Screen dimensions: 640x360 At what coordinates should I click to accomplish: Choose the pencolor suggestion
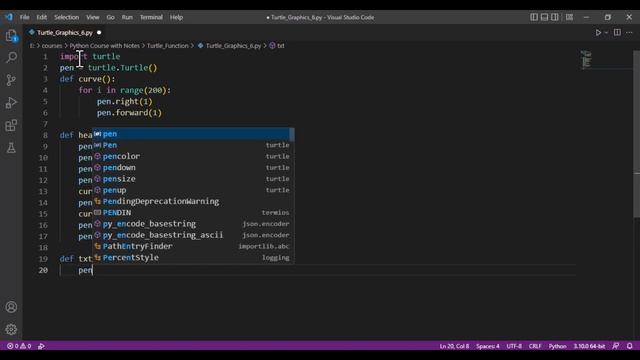(191, 156)
